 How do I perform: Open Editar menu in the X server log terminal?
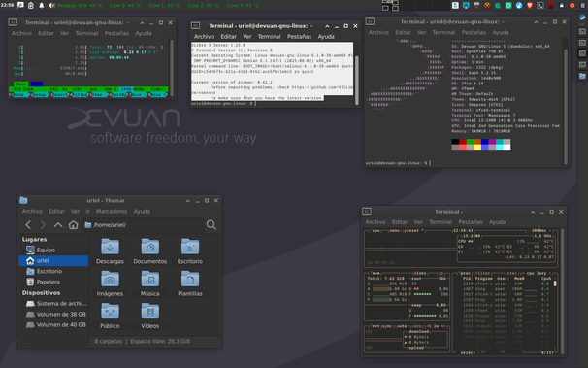tap(228, 36)
